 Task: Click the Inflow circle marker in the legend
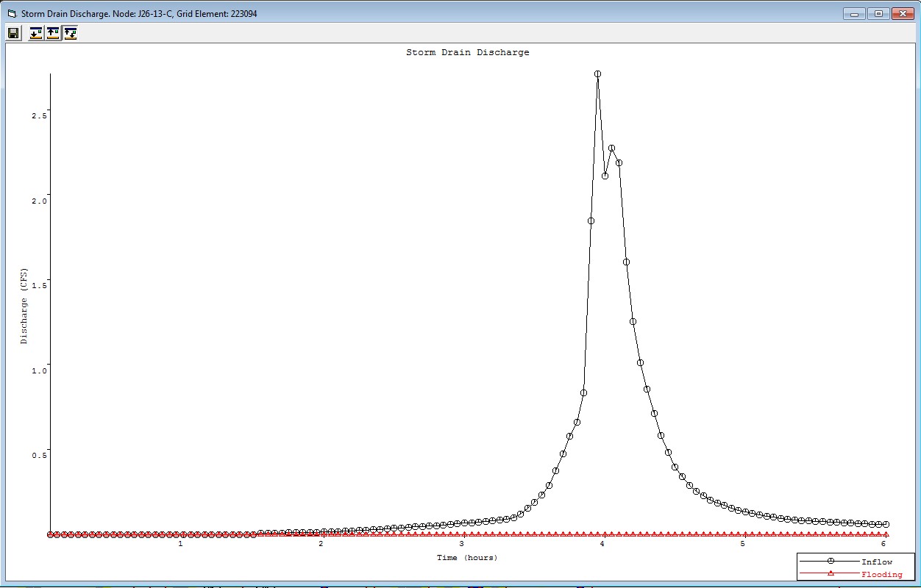point(831,562)
